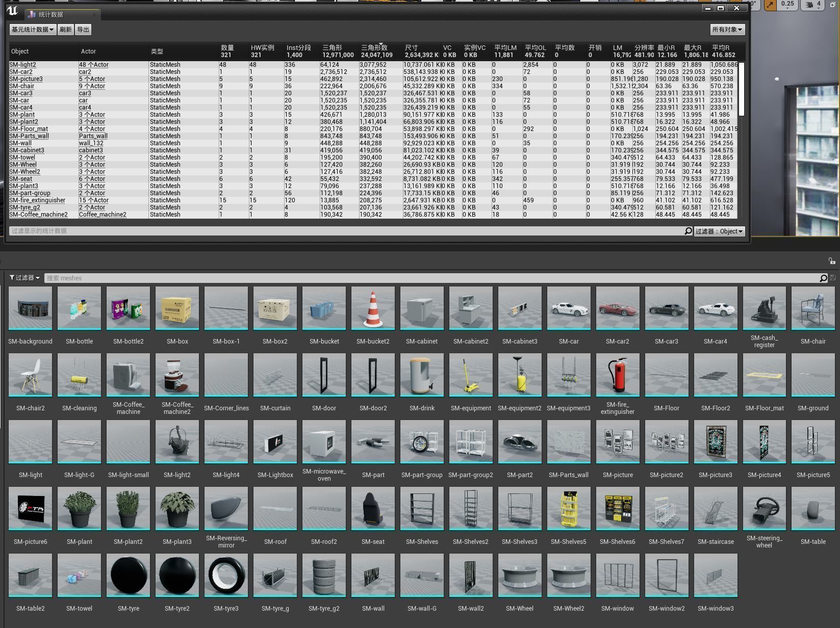This screenshot has width=840, height=628.
Task: Open the 基元统计数据 statistics type dropdown
Action: coord(33,30)
